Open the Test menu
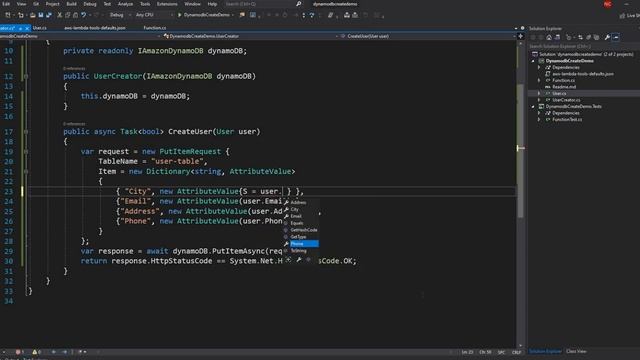This screenshot has height=360, width=640. tap(107, 4)
